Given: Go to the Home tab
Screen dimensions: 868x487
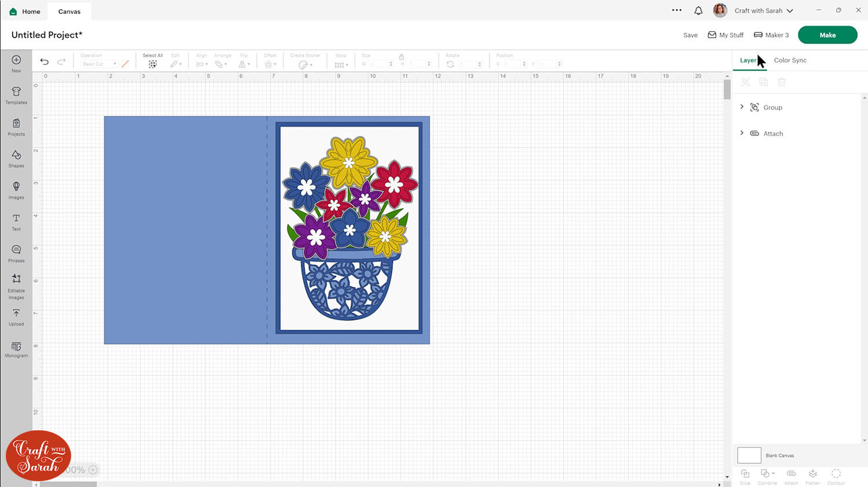Looking at the screenshot, I should [24, 11].
